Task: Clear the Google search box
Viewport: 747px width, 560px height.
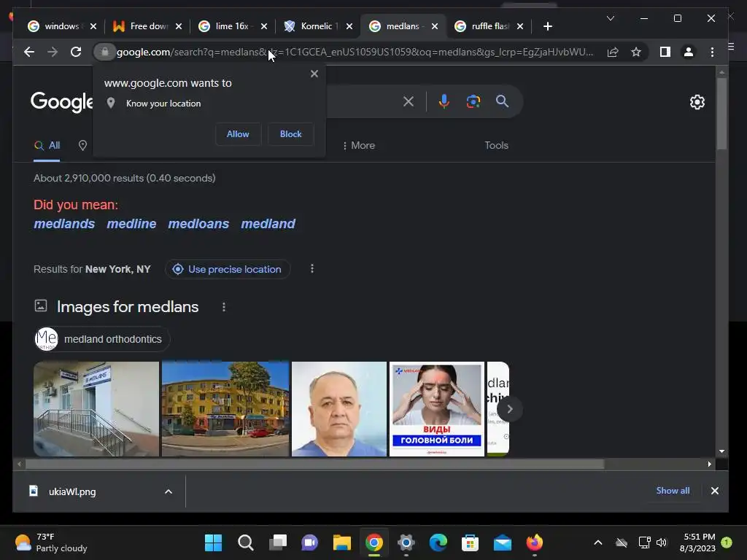Action: 409,101
